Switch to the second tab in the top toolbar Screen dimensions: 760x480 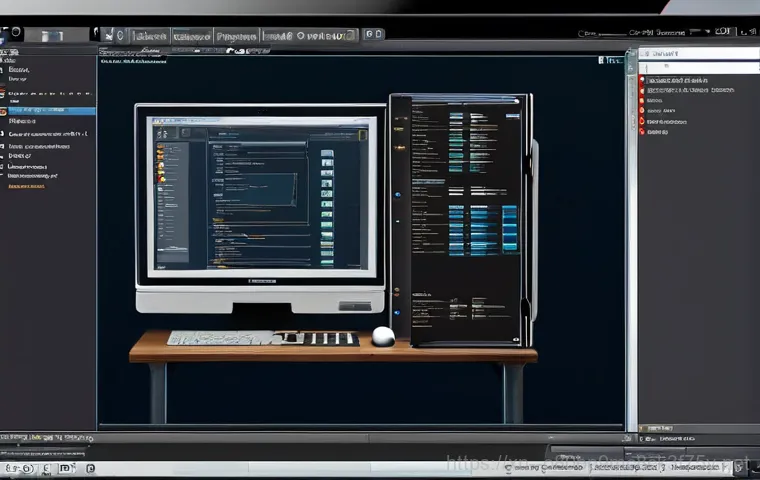click(190, 36)
